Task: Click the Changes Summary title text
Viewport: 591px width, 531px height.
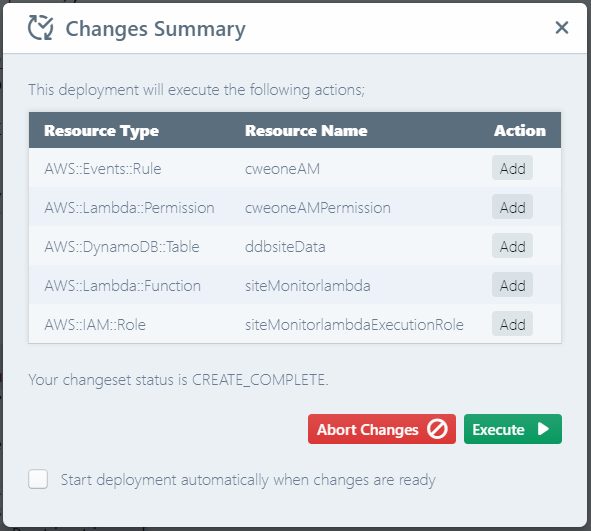Action: point(156,29)
